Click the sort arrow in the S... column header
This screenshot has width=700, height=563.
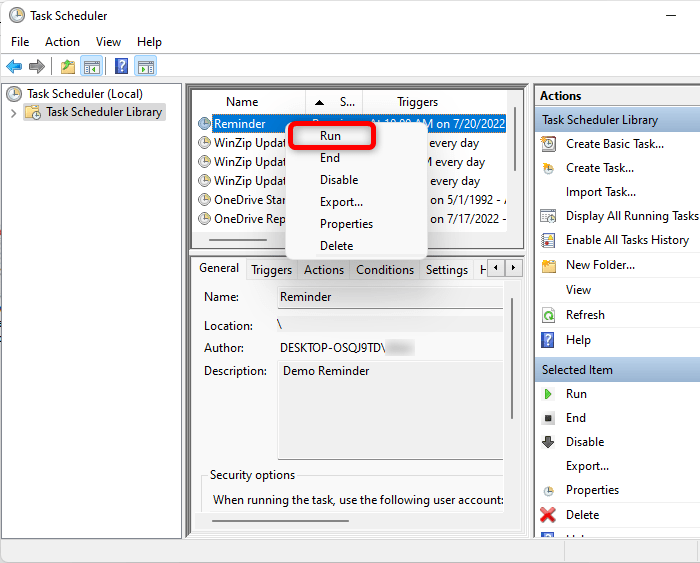[319, 103]
